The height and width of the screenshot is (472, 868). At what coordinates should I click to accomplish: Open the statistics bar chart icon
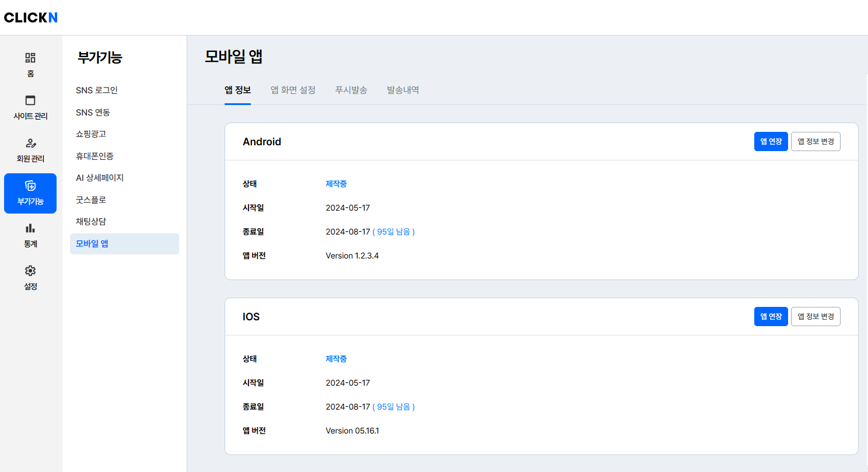(30, 228)
